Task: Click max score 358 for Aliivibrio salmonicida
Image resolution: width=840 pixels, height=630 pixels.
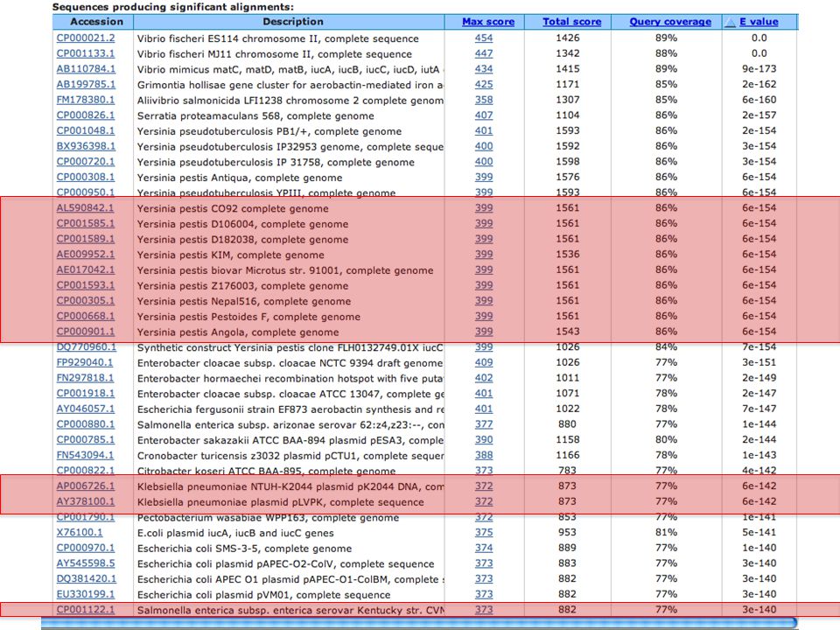Action: 484,100
